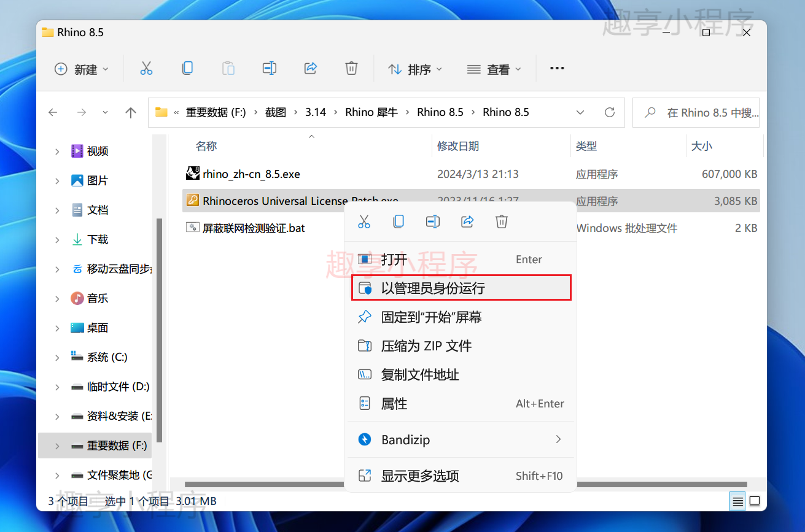Click the Copy icon in the top toolbar
The image size is (805, 532).
187,69
